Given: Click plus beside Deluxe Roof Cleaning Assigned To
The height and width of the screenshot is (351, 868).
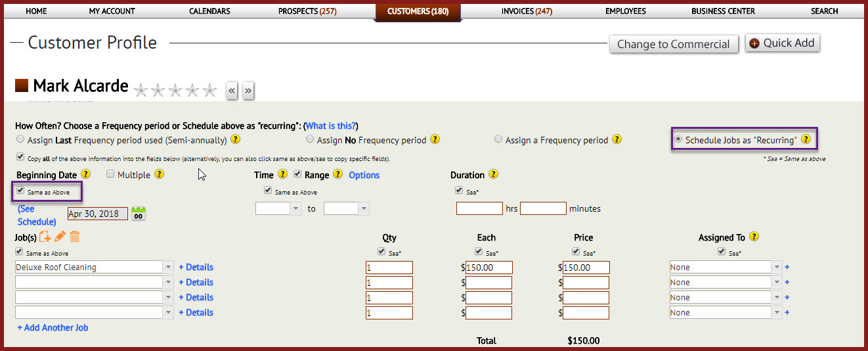Looking at the screenshot, I should 787,268.
